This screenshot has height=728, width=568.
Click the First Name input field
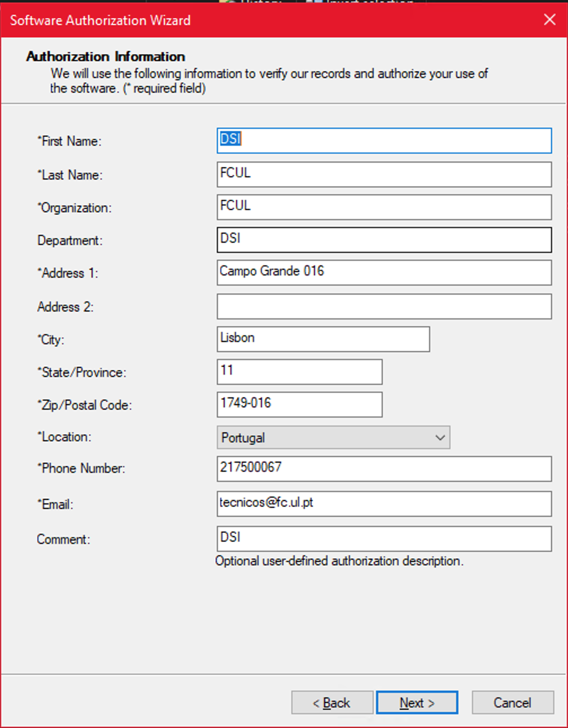coord(384,141)
